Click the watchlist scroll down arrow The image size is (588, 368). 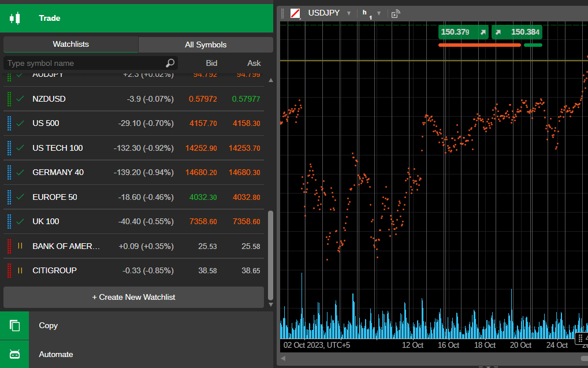[270, 304]
